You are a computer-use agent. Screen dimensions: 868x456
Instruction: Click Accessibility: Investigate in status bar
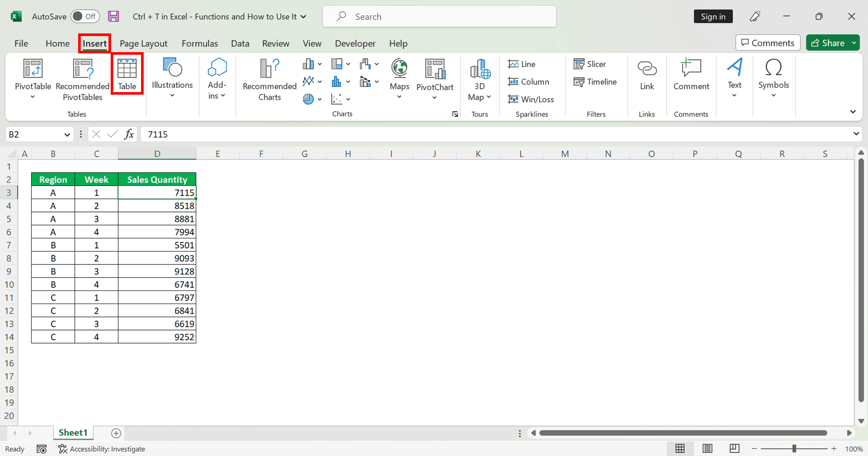(102, 449)
